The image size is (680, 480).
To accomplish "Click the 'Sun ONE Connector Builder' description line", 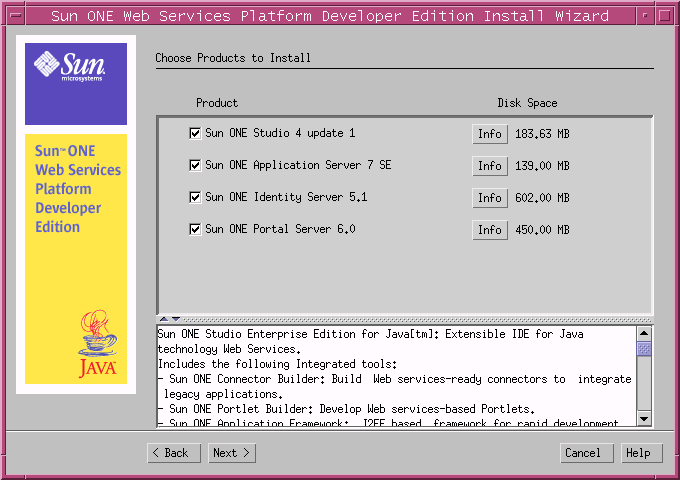I will pos(394,379).
